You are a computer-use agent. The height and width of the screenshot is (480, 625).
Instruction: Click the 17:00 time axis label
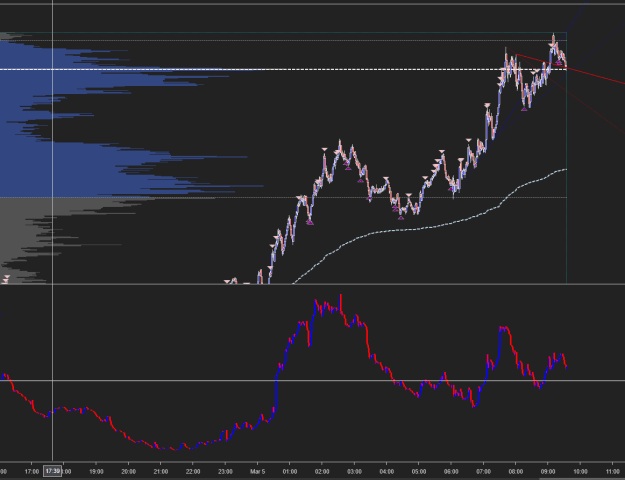pyautogui.click(x=32, y=472)
